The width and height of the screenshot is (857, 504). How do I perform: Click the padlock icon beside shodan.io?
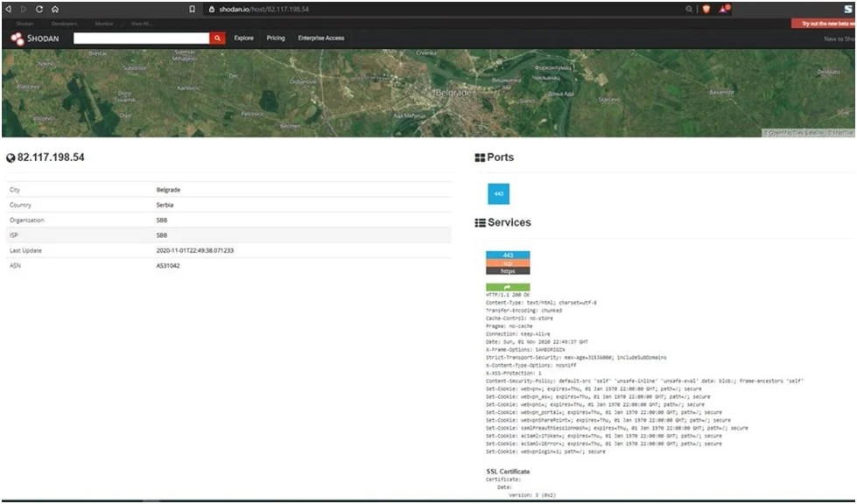click(x=211, y=9)
